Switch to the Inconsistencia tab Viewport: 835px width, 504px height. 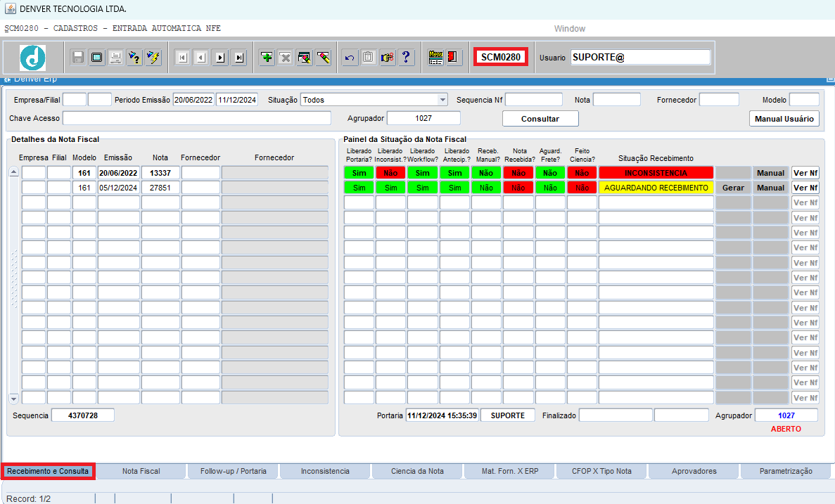tap(326, 471)
